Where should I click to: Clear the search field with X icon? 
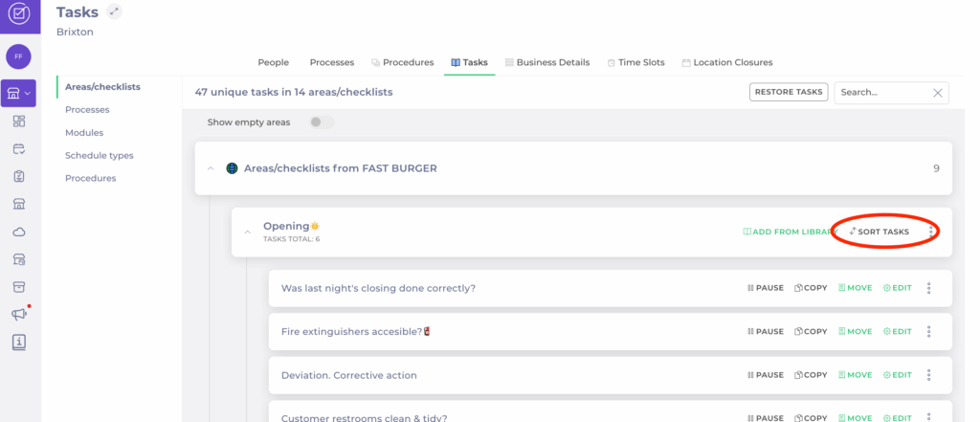click(x=938, y=93)
